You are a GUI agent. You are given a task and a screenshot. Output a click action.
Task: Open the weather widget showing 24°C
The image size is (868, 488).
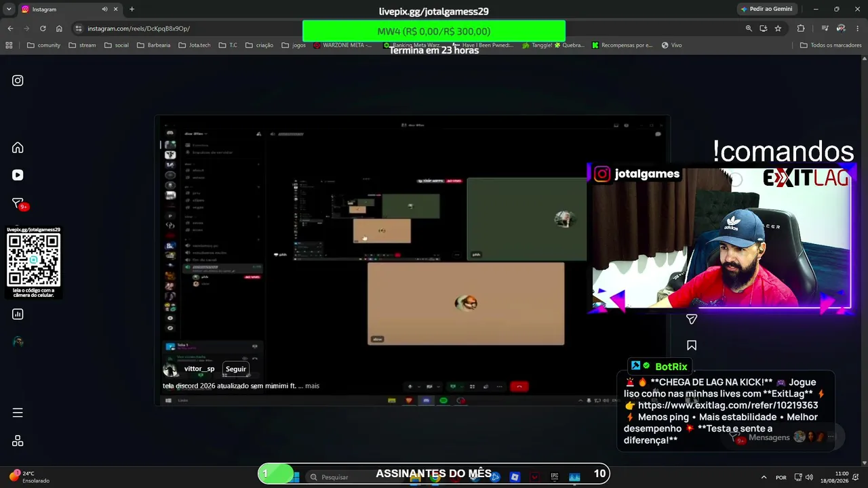pos(30,476)
